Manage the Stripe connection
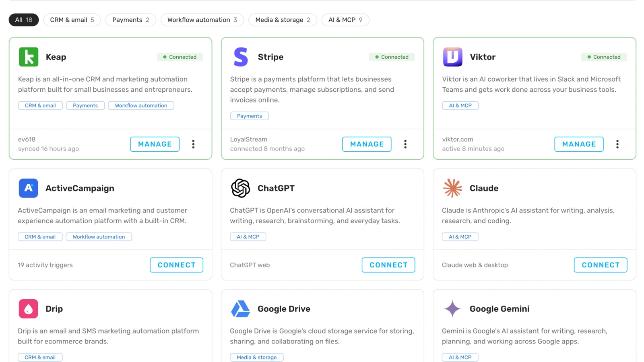644x362 pixels. coord(367,144)
